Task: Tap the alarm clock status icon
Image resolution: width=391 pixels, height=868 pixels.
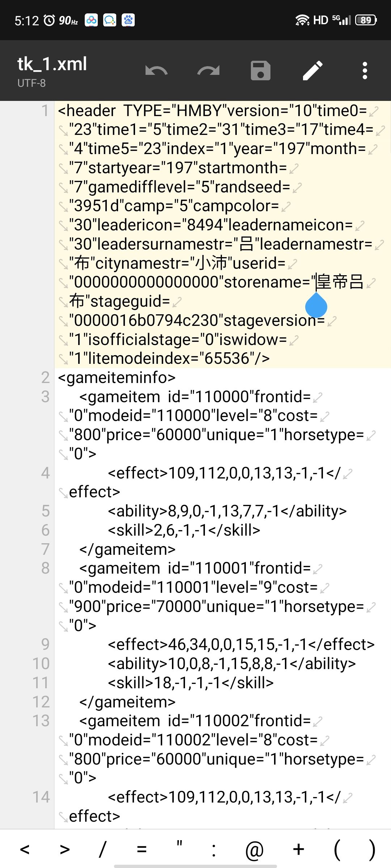Action: click(x=49, y=20)
